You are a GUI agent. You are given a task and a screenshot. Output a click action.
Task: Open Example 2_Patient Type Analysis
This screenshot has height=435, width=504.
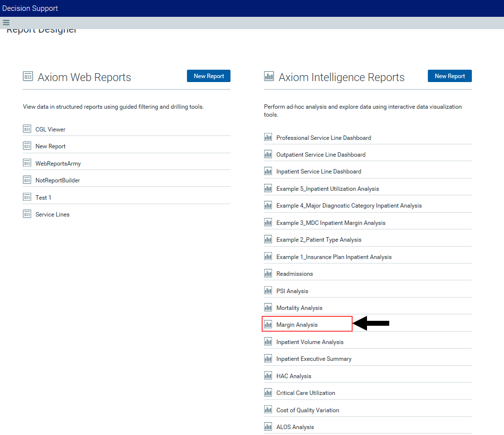319,240
